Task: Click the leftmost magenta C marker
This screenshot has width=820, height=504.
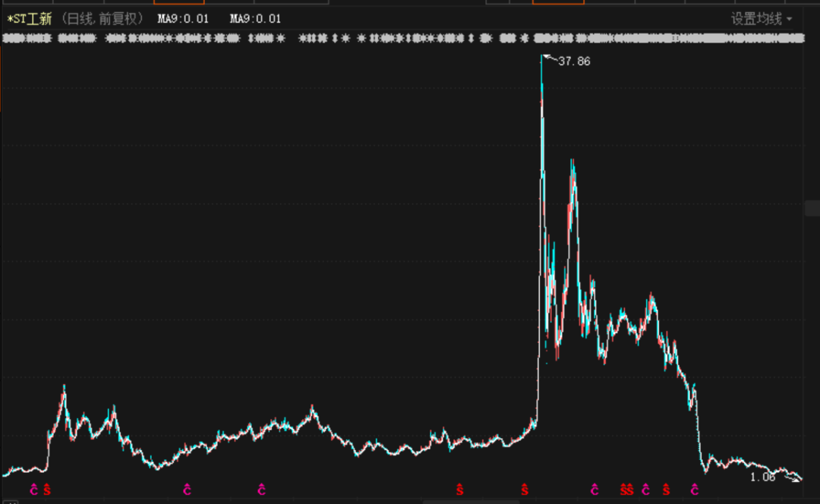Action: pyautogui.click(x=33, y=490)
